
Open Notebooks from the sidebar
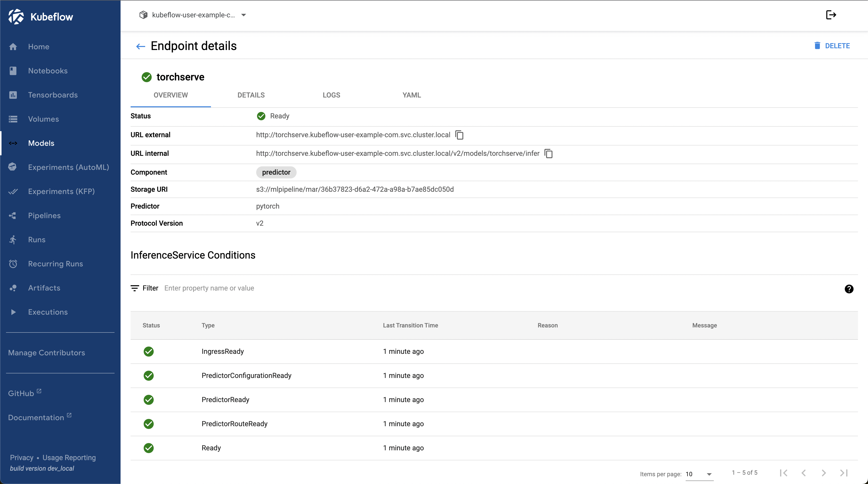point(47,71)
